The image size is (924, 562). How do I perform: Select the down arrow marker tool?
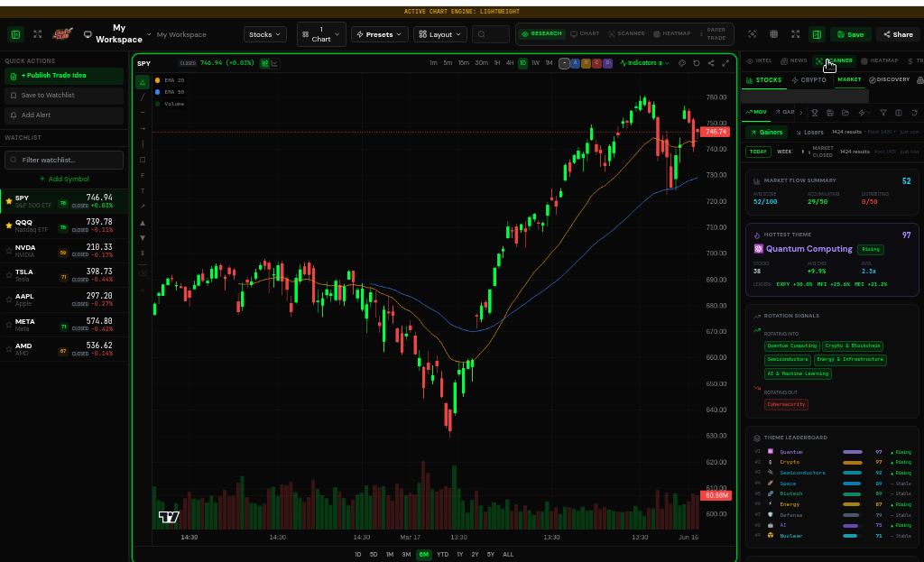pos(143,238)
